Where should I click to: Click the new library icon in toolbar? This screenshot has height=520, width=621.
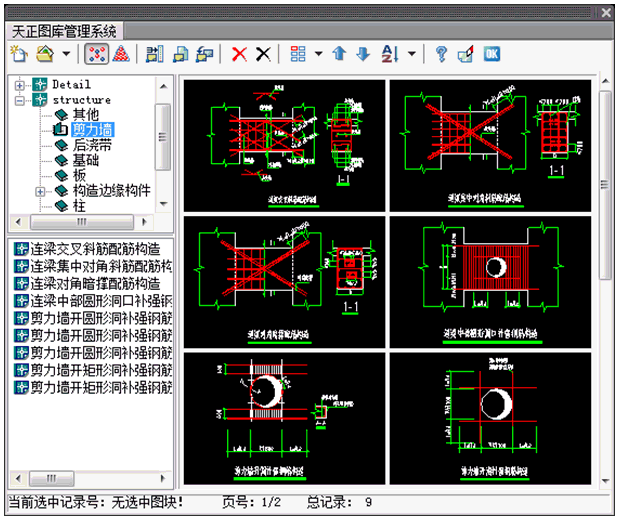19,54
